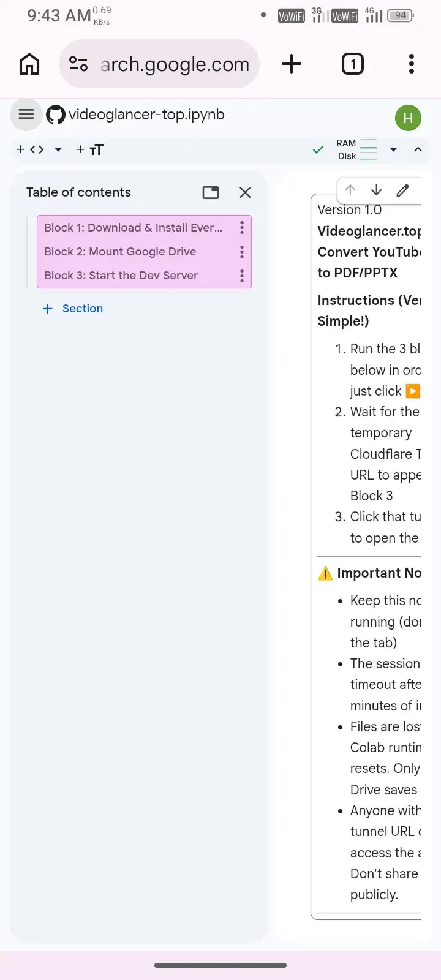This screenshot has height=980, width=441.
Task: Expand the runtime connection dropdown arrow
Action: click(393, 149)
